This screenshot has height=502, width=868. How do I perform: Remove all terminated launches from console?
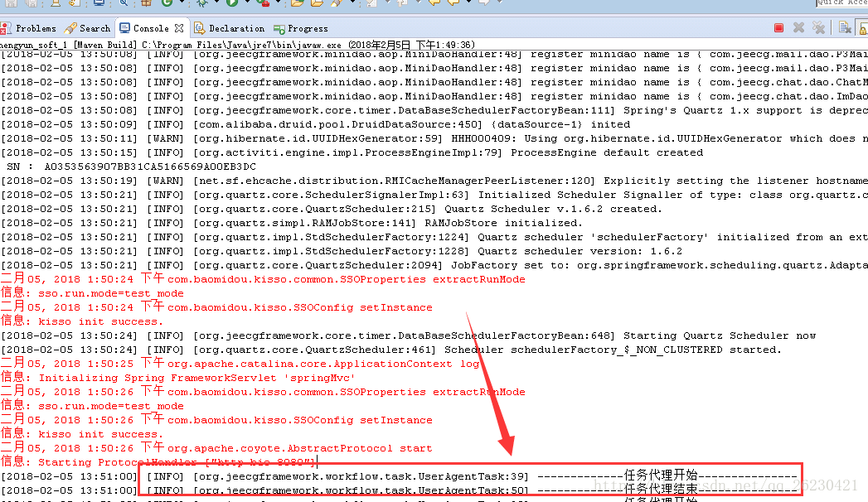point(818,28)
